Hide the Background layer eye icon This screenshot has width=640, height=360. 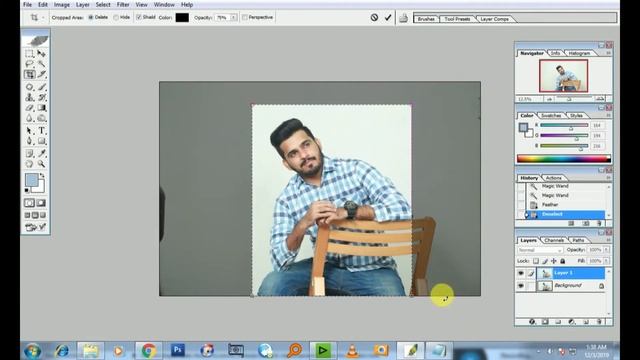521,286
